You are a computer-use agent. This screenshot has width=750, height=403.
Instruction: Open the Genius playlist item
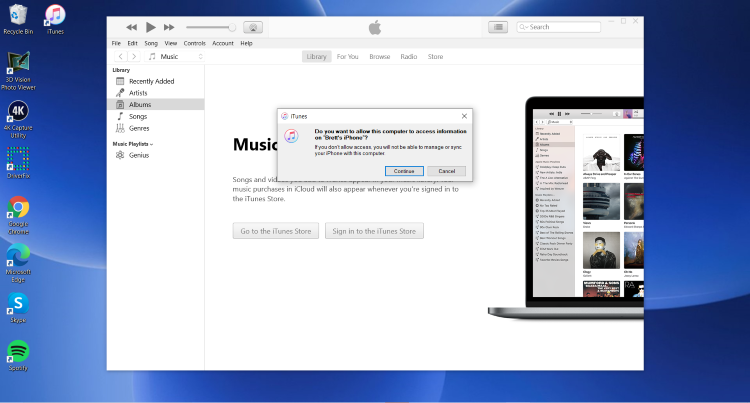click(x=138, y=155)
